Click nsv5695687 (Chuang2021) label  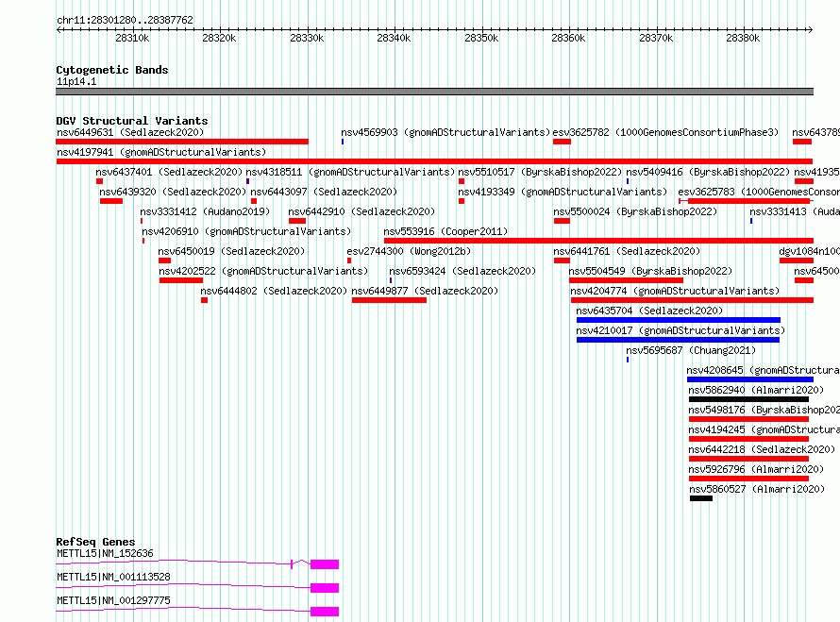click(x=691, y=350)
